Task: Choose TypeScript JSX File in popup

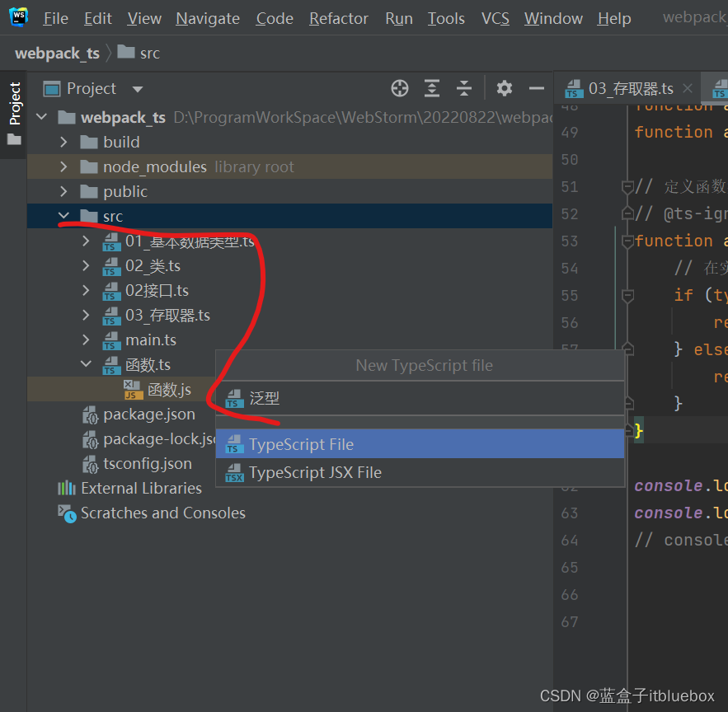Action: pyautogui.click(x=420, y=472)
